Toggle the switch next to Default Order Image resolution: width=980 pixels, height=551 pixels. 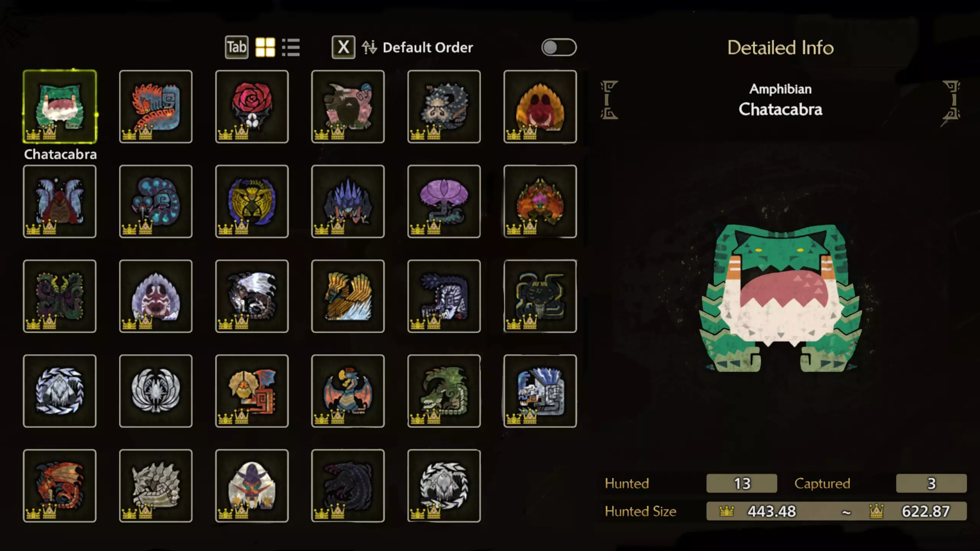[x=559, y=47]
